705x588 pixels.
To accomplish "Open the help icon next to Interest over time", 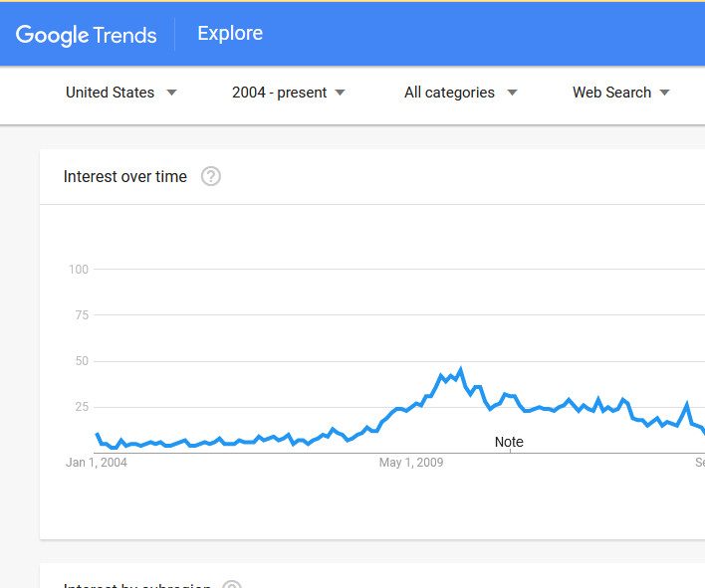I will [211, 177].
